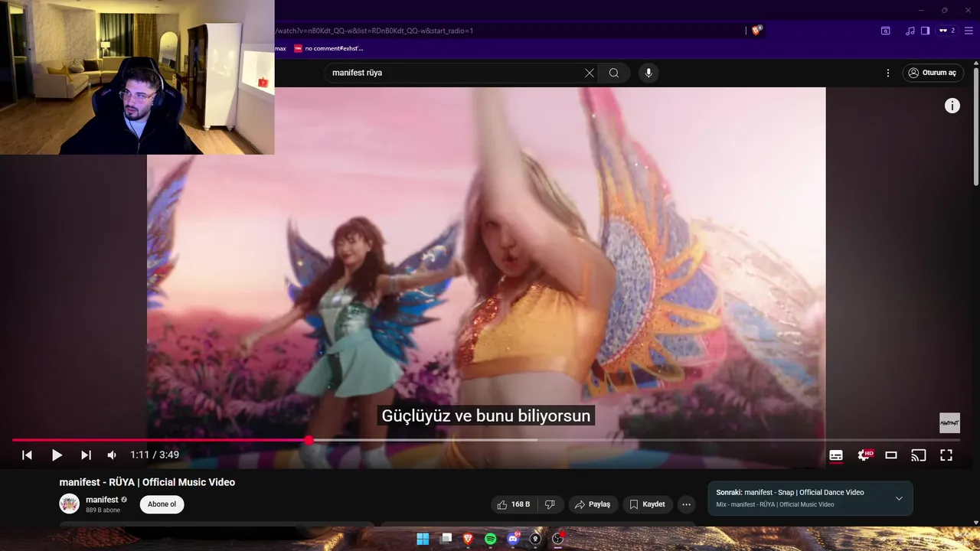Open the video info card icon
Screen dimensions: 980x551
(x=952, y=106)
